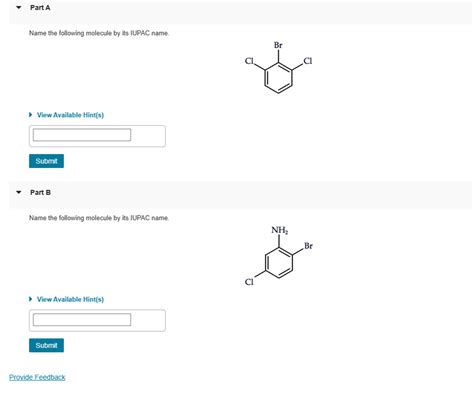Click the Br atom label in Part A molecule

[278, 45]
